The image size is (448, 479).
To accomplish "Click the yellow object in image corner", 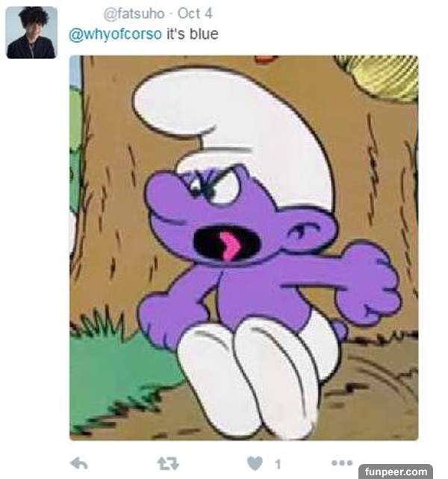I will point(380,77).
